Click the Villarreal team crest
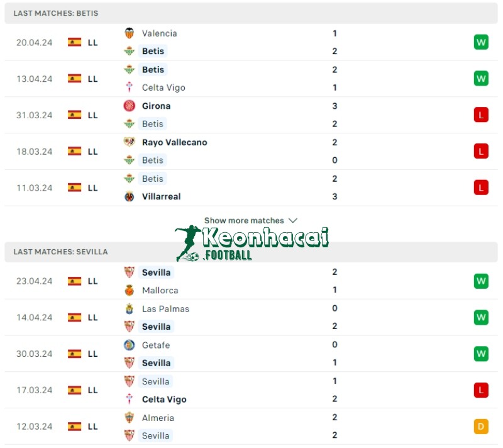Screen dimensions: 503x448 pos(130,196)
